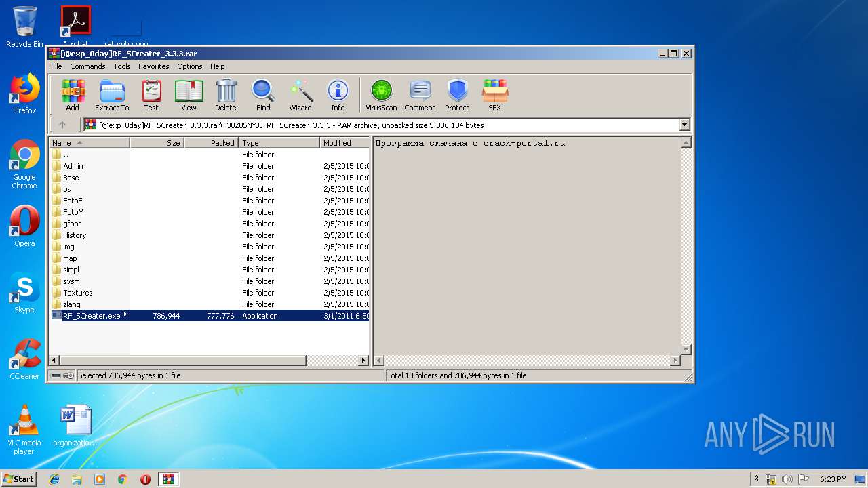Click Internet Explorer in the taskbar
This screenshot has height=488, width=868.
tap(54, 479)
